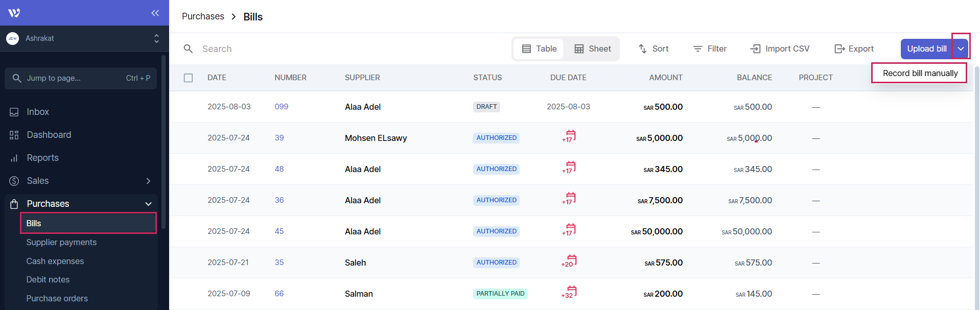Switch to Sheet view
The image size is (980, 310).
[x=592, y=49]
